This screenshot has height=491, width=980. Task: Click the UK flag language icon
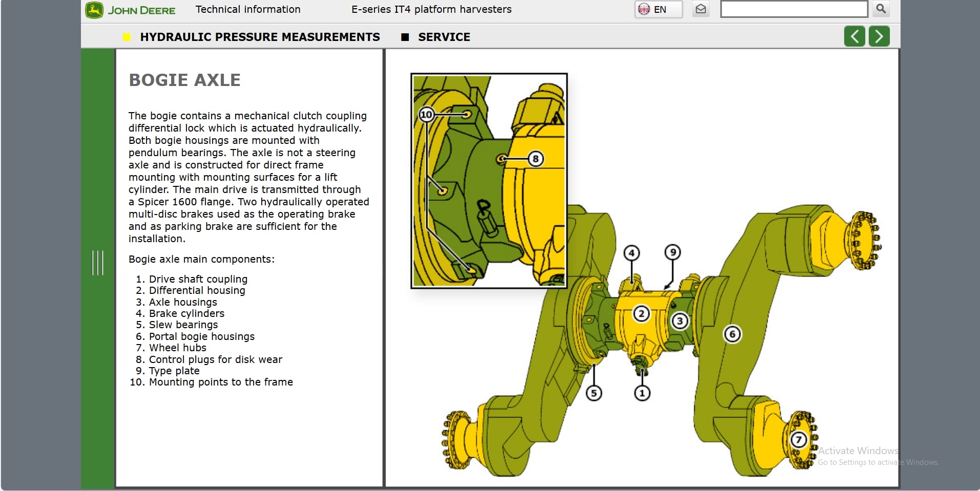click(644, 9)
